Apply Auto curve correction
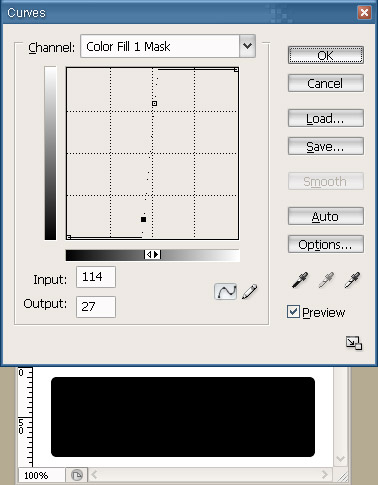This screenshot has width=378, height=485. 326,216
